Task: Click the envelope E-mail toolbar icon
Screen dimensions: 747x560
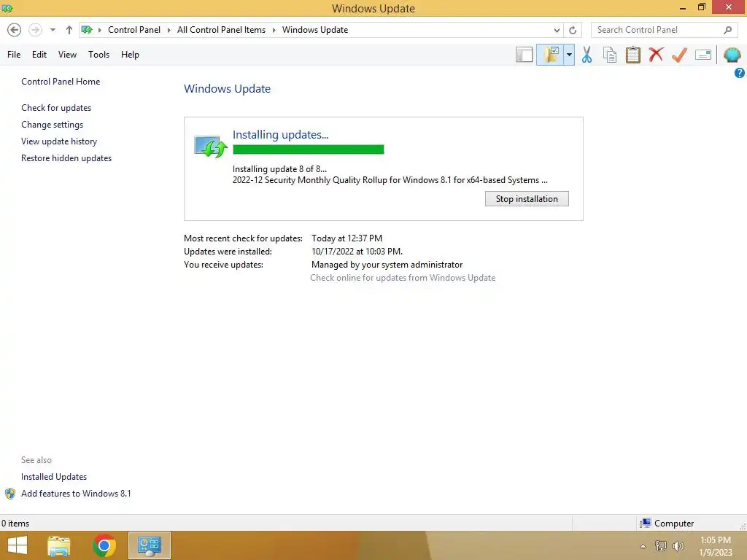Action: (x=703, y=55)
